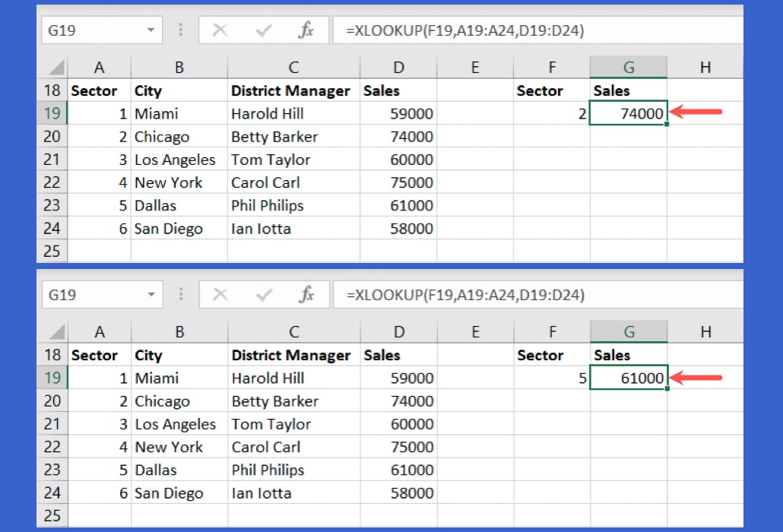The image size is (783, 532).
Task: Select column header G
Action: [628, 67]
